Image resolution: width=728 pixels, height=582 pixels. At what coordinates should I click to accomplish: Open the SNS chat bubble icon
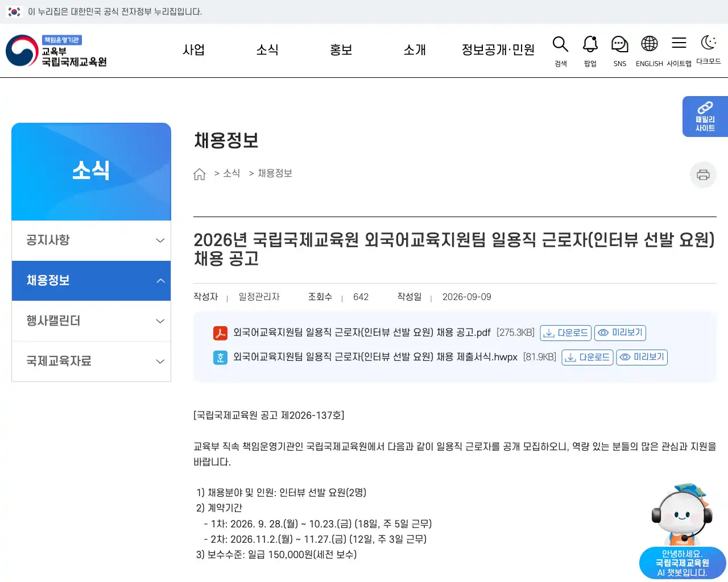coord(619,45)
